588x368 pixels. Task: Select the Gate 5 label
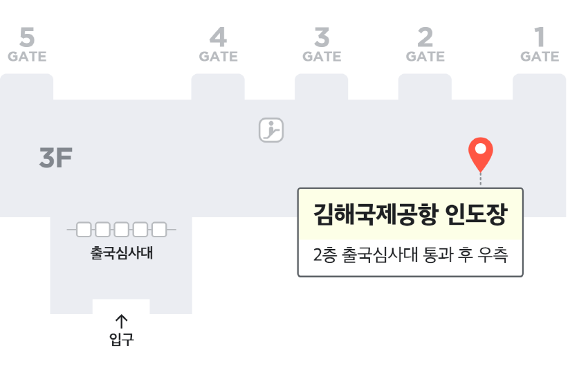27,44
